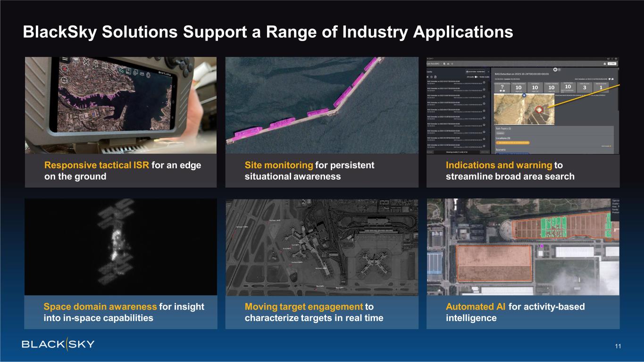Toggle the All results / Visible results switch
Image resolution: width=644 pixels, height=362 pixels.
477,76
